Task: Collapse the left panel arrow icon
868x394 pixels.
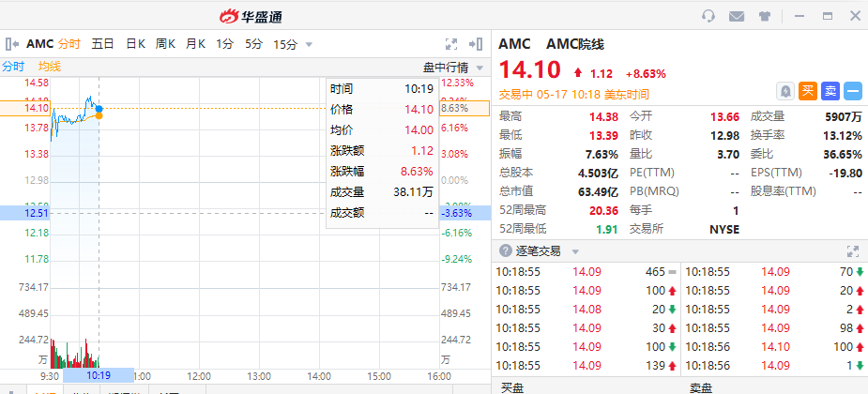Action: [11, 43]
